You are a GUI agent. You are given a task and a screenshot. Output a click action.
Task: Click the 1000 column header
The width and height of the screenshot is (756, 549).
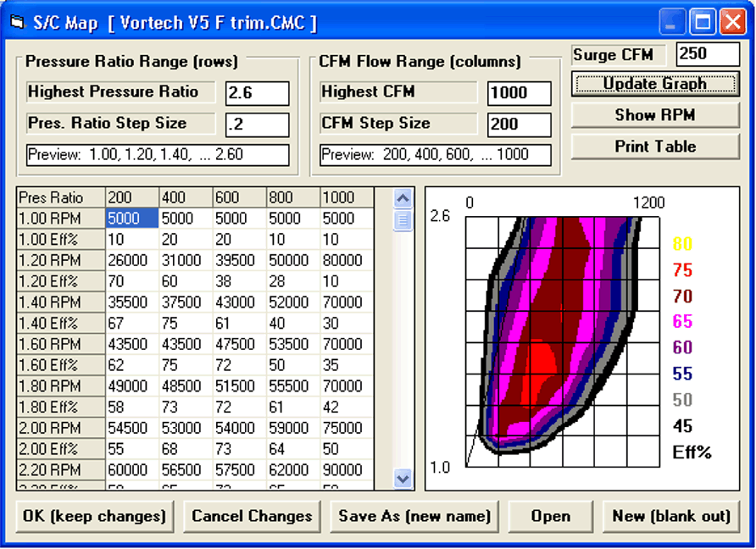pos(347,197)
